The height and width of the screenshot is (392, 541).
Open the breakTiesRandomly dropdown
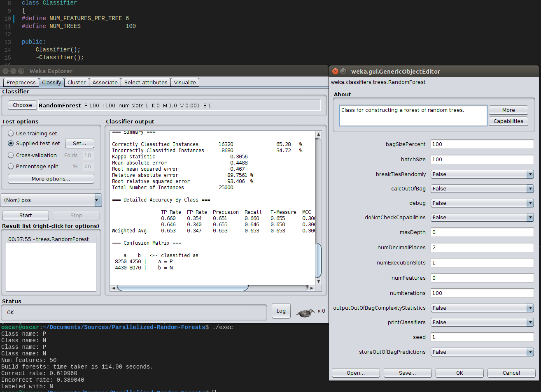pyautogui.click(x=482, y=174)
